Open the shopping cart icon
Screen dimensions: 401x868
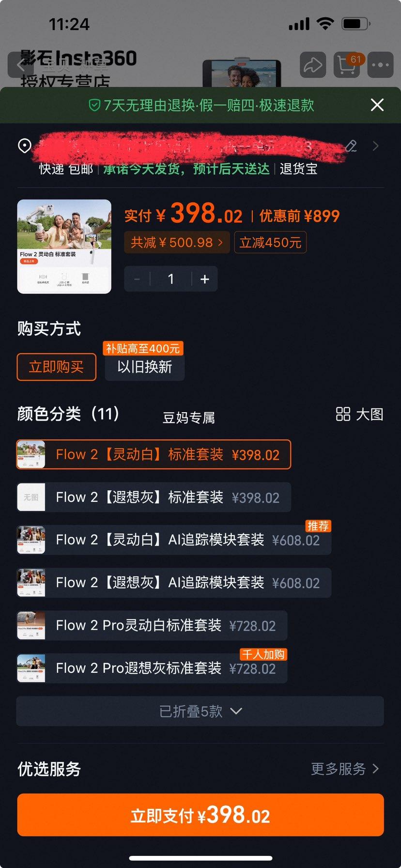pyautogui.click(x=347, y=64)
